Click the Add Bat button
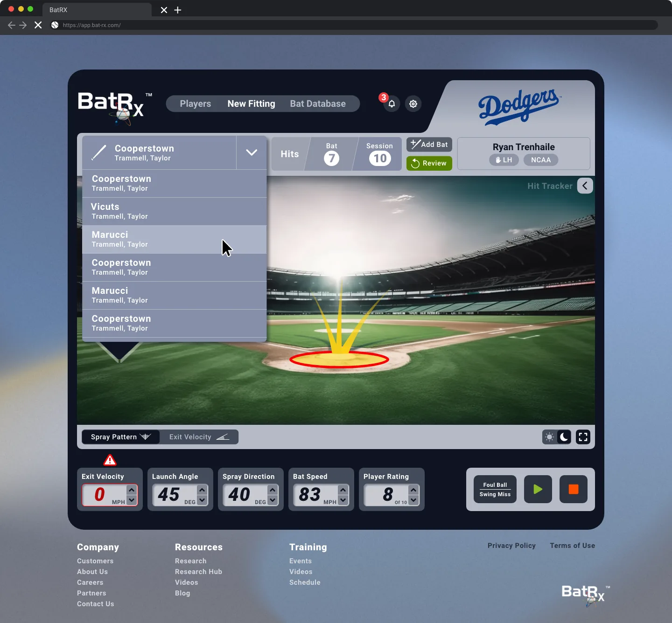The image size is (672, 623). (x=429, y=145)
